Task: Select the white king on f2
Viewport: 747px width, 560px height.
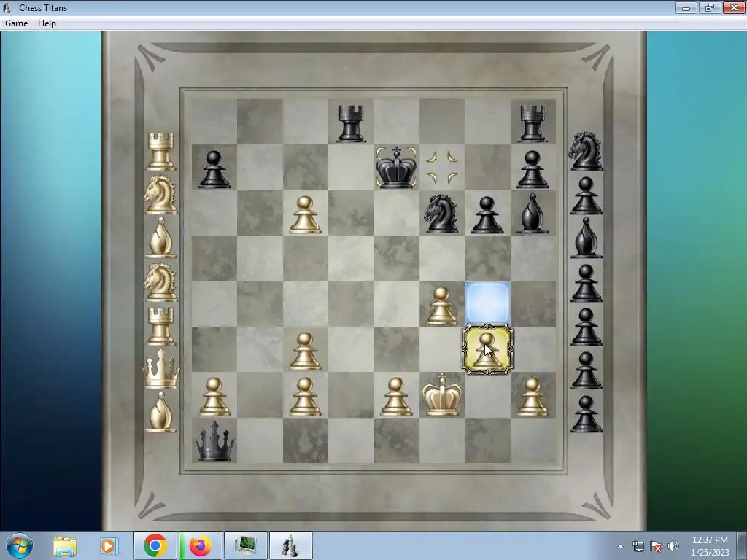Action: [441, 394]
